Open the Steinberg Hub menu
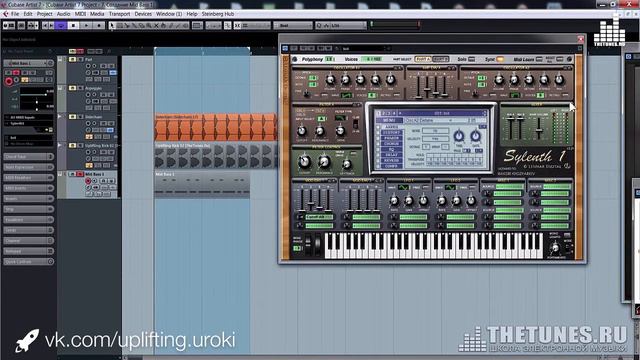640x360 pixels. pyautogui.click(x=218, y=14)
